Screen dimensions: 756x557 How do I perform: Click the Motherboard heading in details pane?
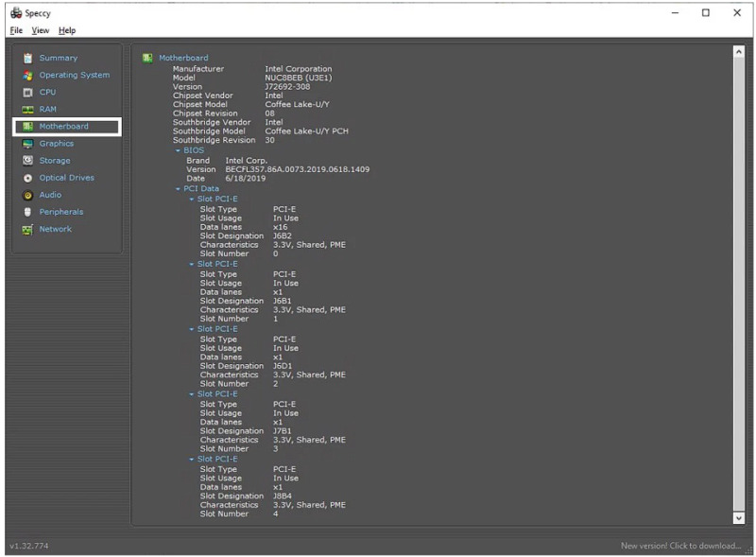(183, 58)
